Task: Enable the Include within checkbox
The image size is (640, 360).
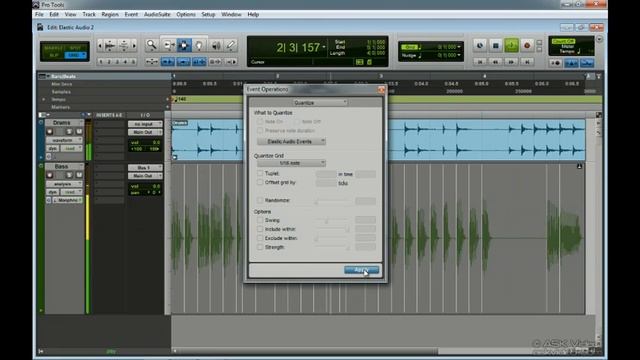Action: coord(260,229)
